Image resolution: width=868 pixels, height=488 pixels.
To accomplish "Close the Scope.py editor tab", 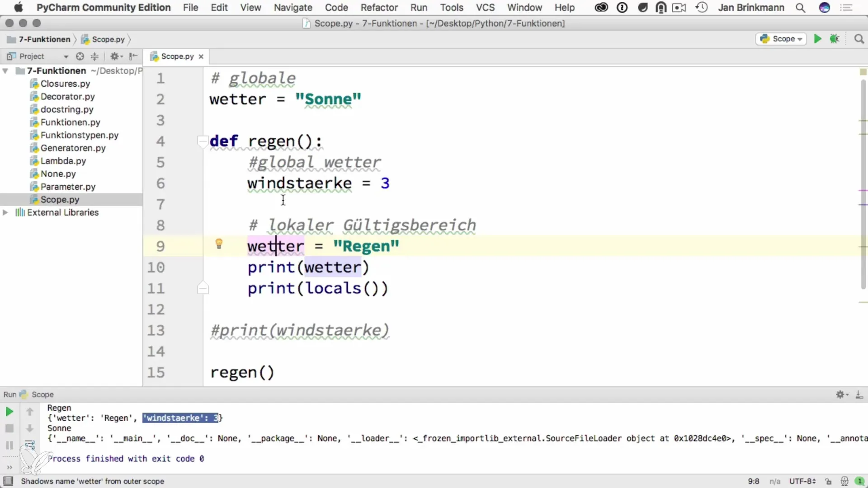I will pos(201,56).
